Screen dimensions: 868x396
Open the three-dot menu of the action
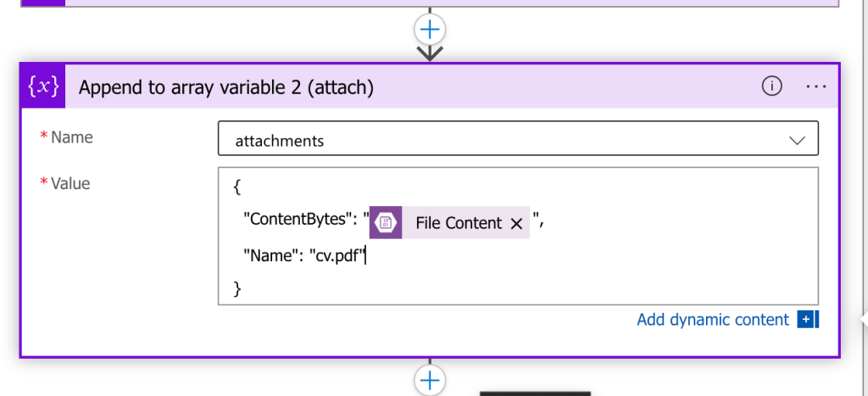[816, 87]
